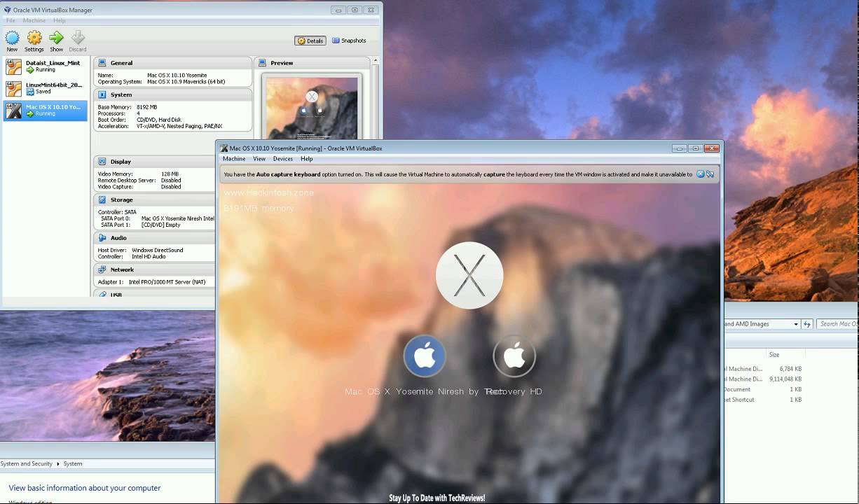859x504 pixels.
Task: Click the Mac OS X VM window title icon
Action: [224, 148]
